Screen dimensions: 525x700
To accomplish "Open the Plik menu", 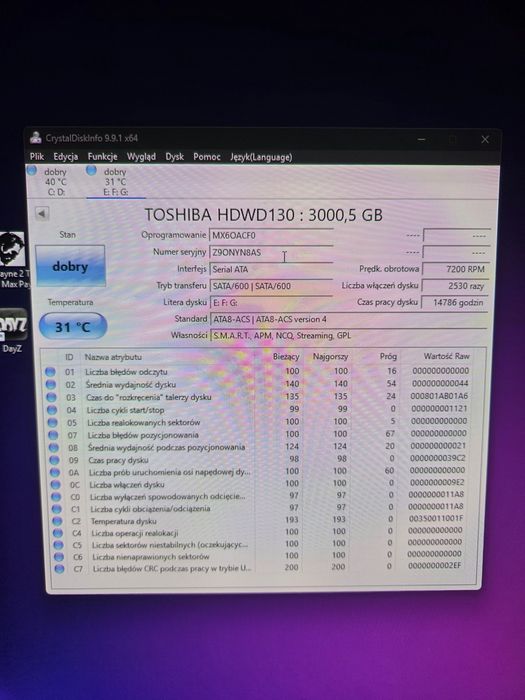I will tap(37, 157).
